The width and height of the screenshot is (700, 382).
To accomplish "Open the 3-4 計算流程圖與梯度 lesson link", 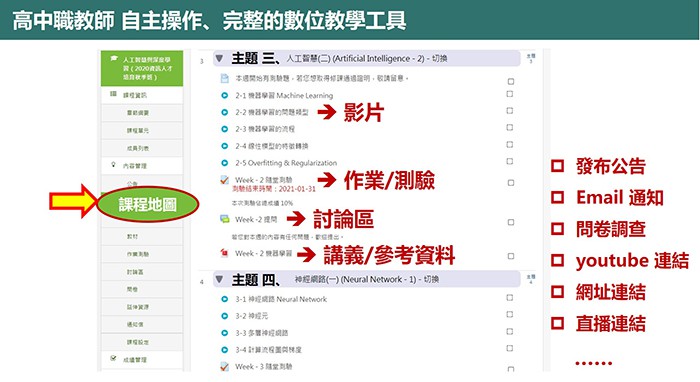I will tap(268, 349).
